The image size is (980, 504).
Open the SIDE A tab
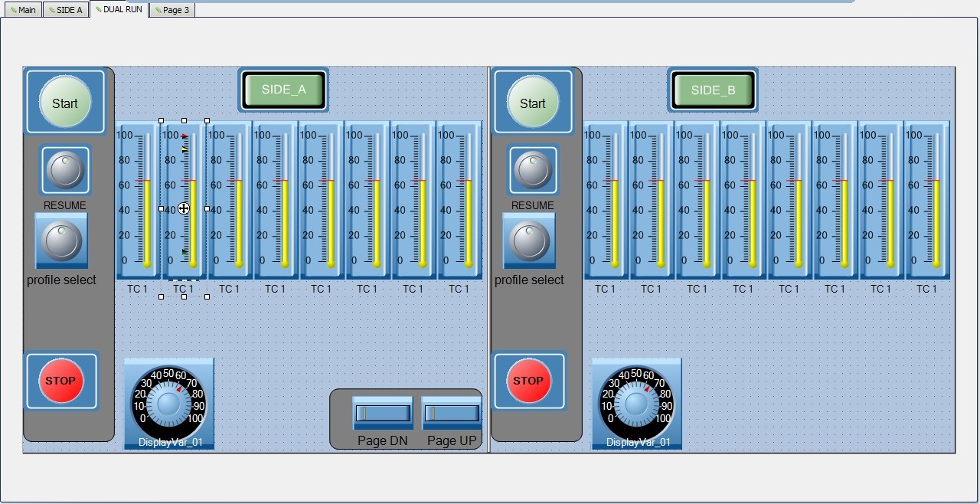(x=65, y=10)
